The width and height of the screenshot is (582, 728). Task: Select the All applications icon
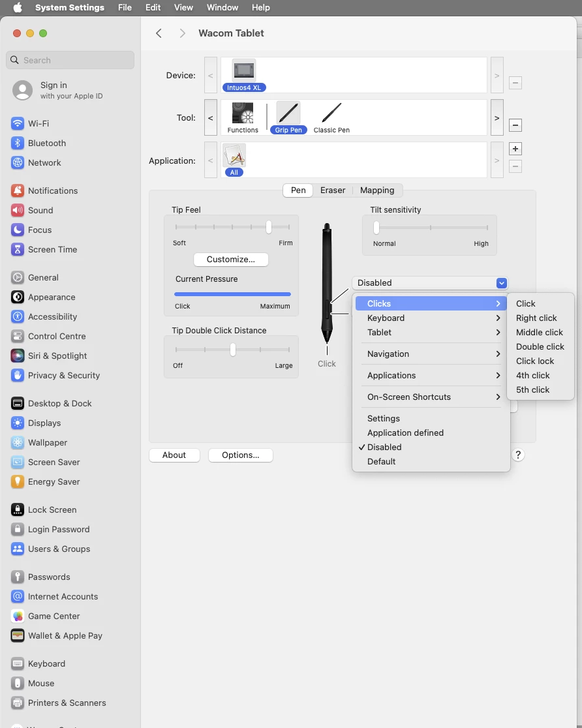(234, 160)
